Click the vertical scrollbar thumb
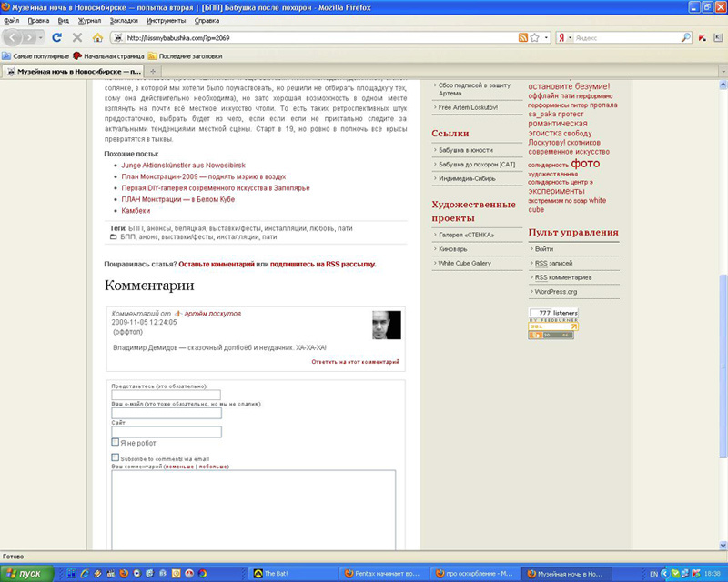This screenshot has width=728, height=582. coord(723,366)
